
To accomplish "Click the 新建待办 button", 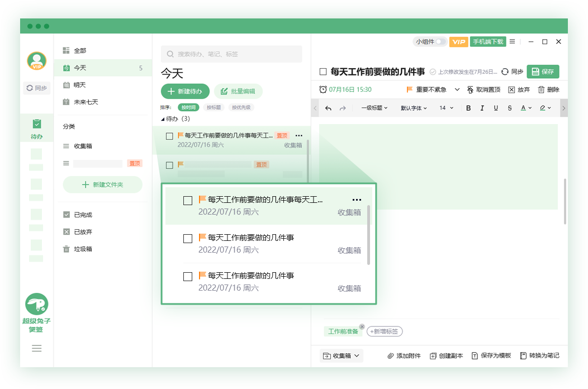I will click(x=185, y=91).
